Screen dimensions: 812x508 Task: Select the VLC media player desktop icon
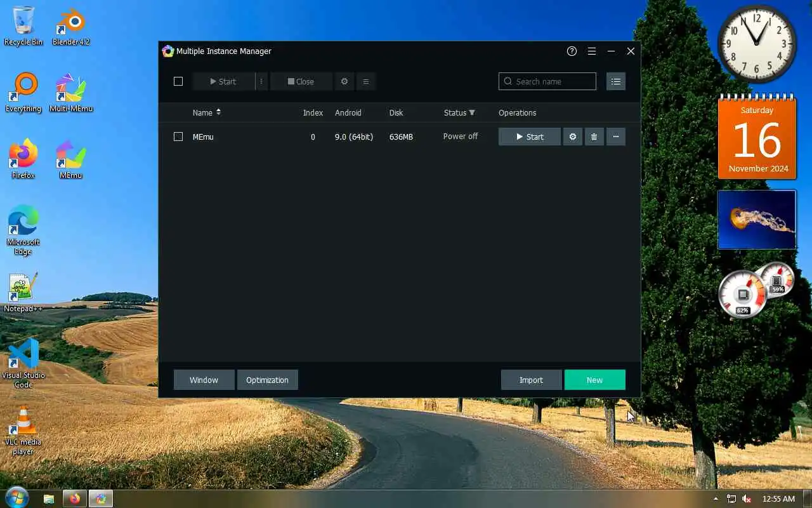tap(23, 431)
